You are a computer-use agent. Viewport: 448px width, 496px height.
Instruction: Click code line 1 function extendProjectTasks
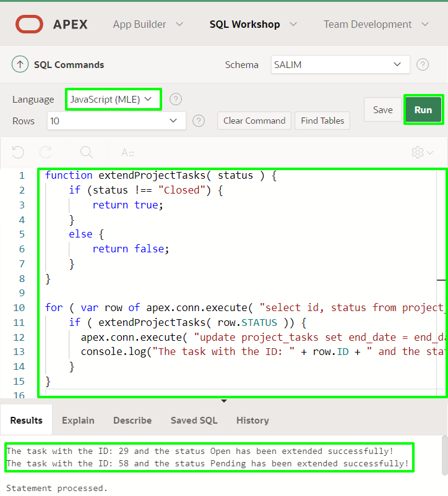tap(161, 175)
